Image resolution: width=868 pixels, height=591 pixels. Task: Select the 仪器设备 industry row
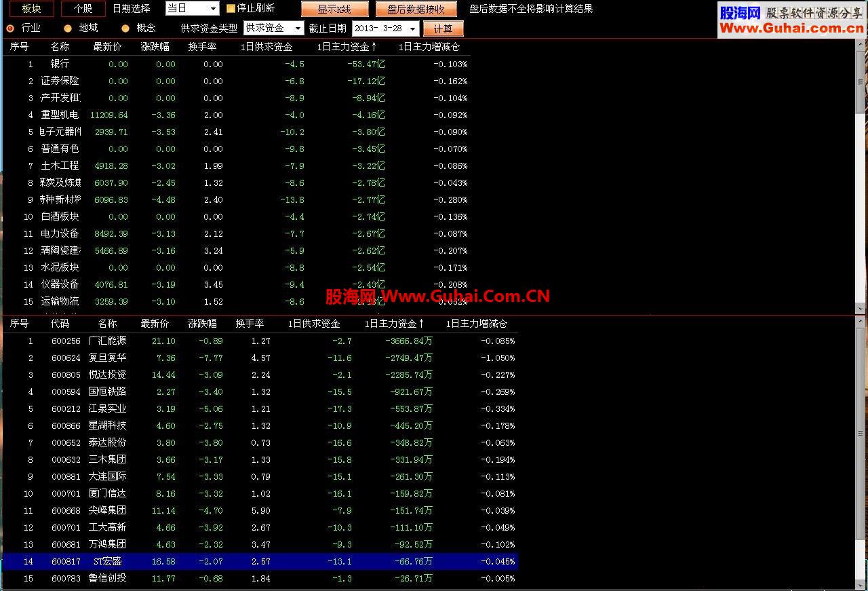point(236,284)
